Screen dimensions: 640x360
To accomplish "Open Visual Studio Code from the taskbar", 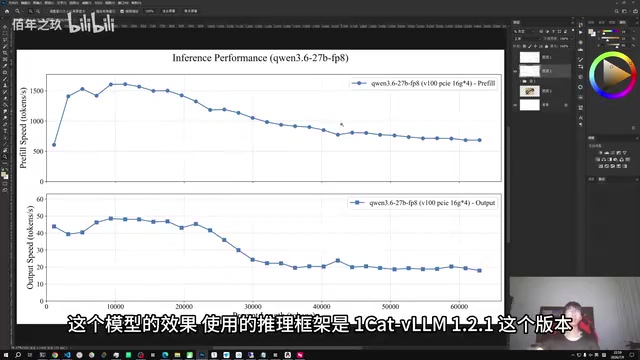I will coord(67,355).
